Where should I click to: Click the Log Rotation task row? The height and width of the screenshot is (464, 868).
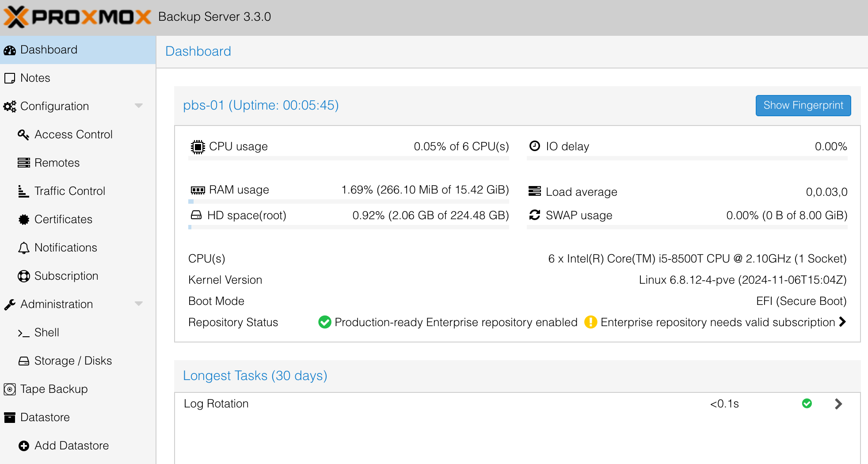(442, 404)
